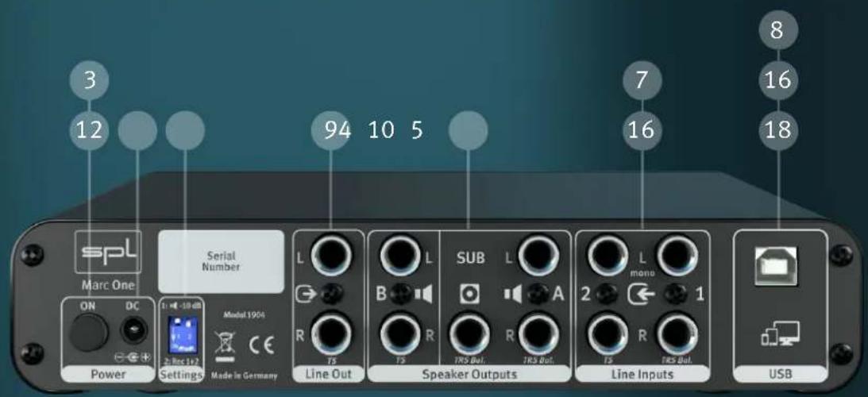The height and width of the screenshot is (397, 868).
Task: Click the letter B speaker label
Action: [x=381, y=294]
